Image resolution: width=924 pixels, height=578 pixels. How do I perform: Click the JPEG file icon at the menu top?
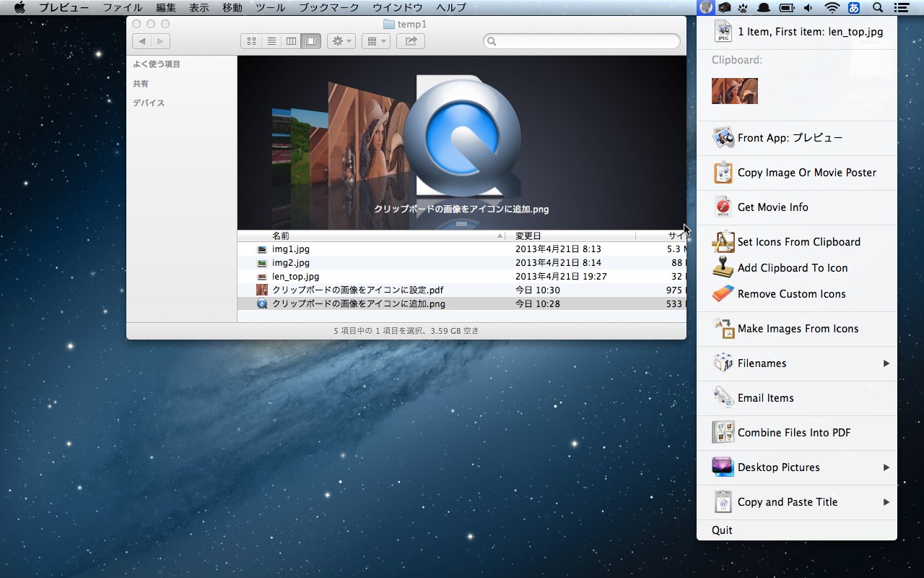coord(723,32)
